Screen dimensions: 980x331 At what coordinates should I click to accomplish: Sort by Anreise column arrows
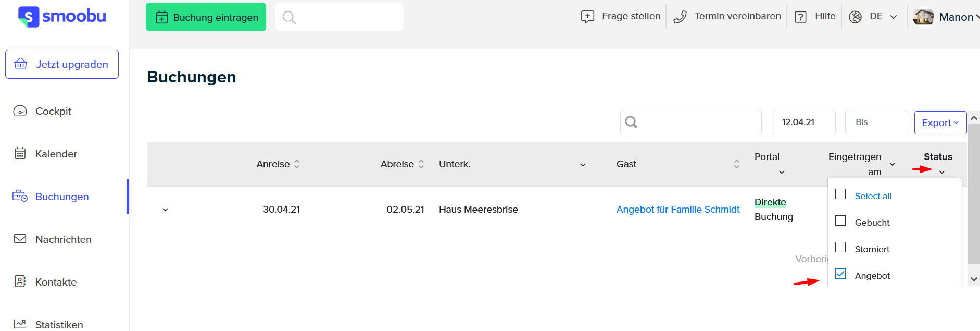point(297,164)
